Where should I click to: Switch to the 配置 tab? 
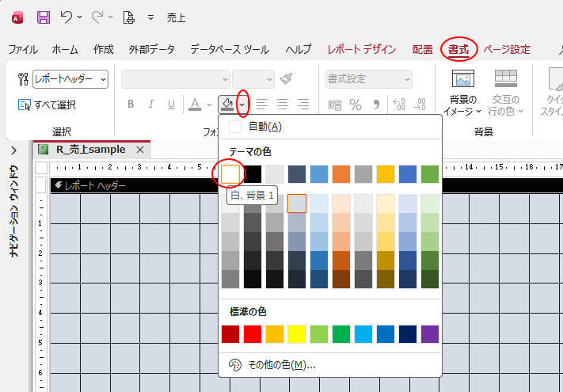click(423, 49)
